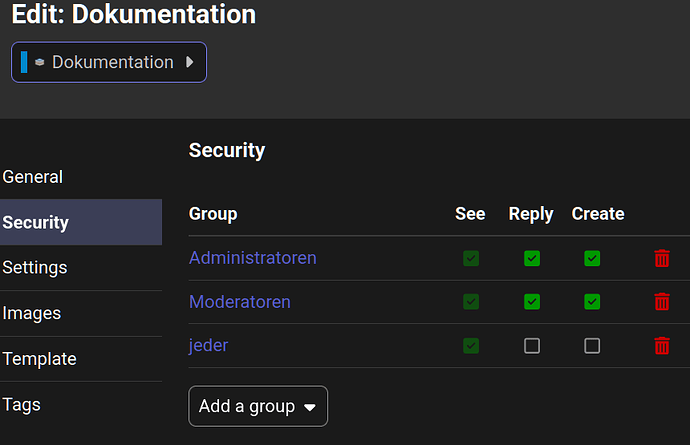This screenshot has width=690, height=445.
Task: Click the Edit: Dokumentation page title
Action: [x=134, y=14]
